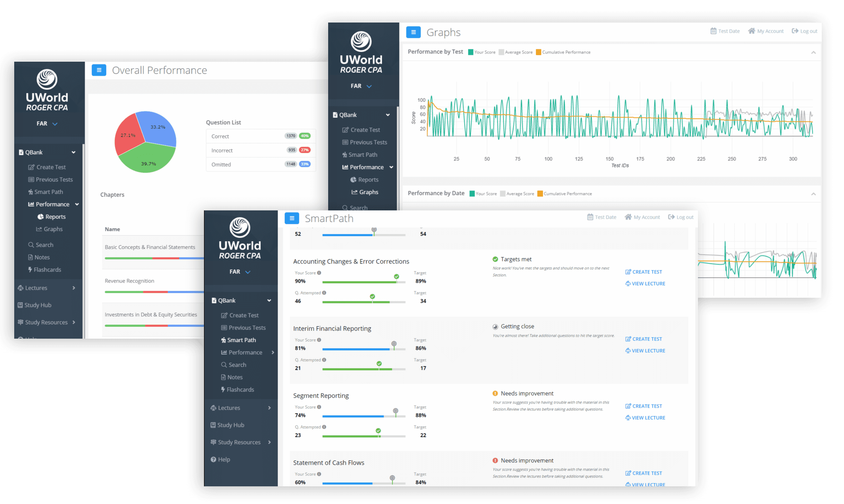Click VIEW LECTURE for Segment Reporting
Image resolution: width=844 pixels, height=504 pixels.
645,418
